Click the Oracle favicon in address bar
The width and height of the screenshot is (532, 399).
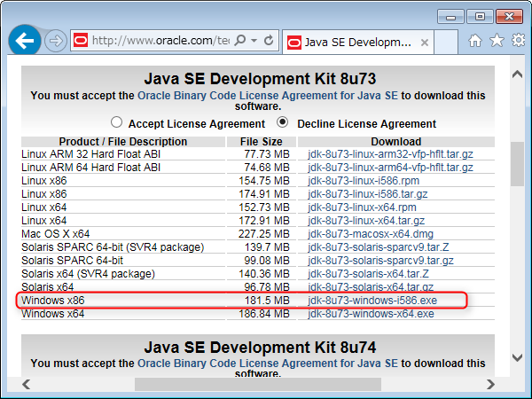coord(81,41)
